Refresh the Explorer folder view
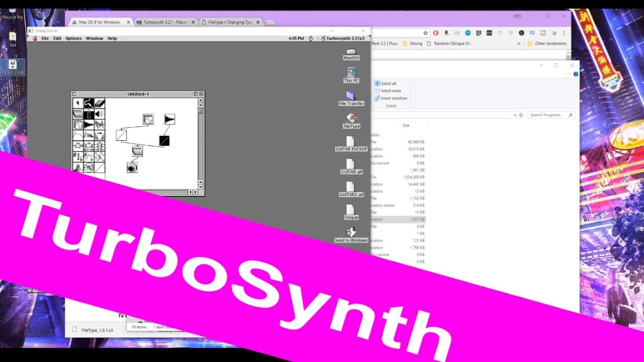 coord(521,115)
